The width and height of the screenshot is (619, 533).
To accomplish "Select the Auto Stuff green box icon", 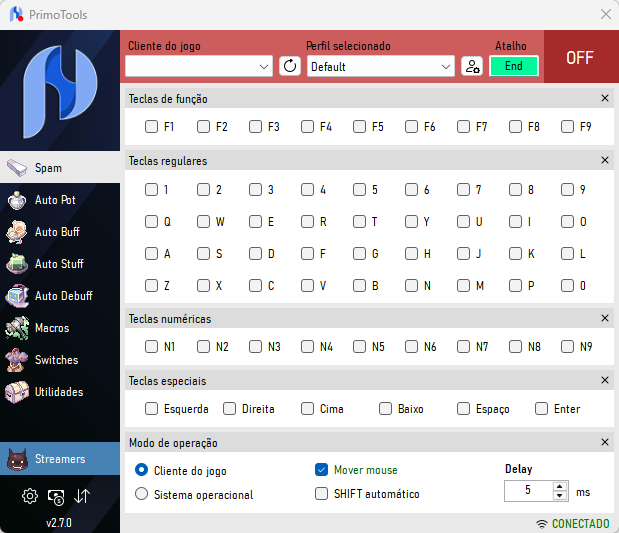I will (17, 264).
